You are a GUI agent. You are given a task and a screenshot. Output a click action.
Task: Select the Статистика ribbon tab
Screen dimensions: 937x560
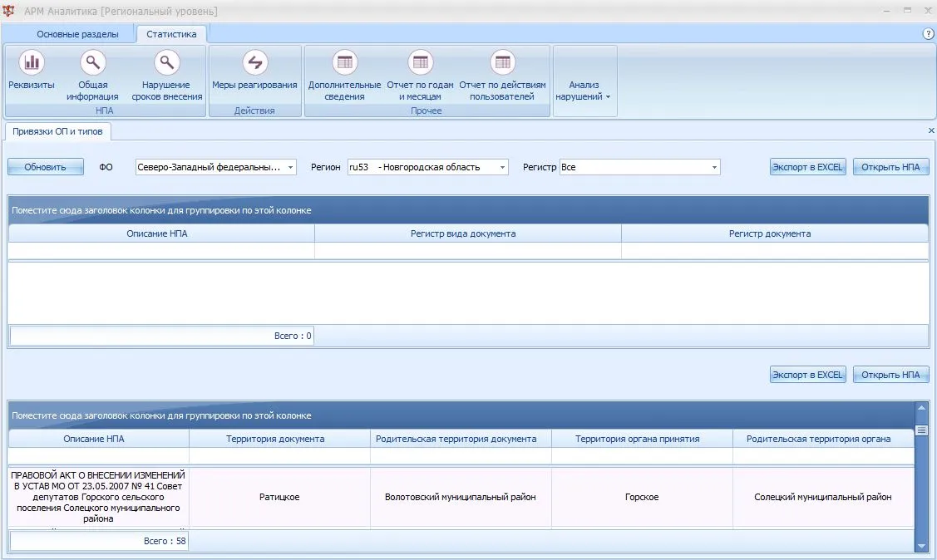(x=171, y=34)
